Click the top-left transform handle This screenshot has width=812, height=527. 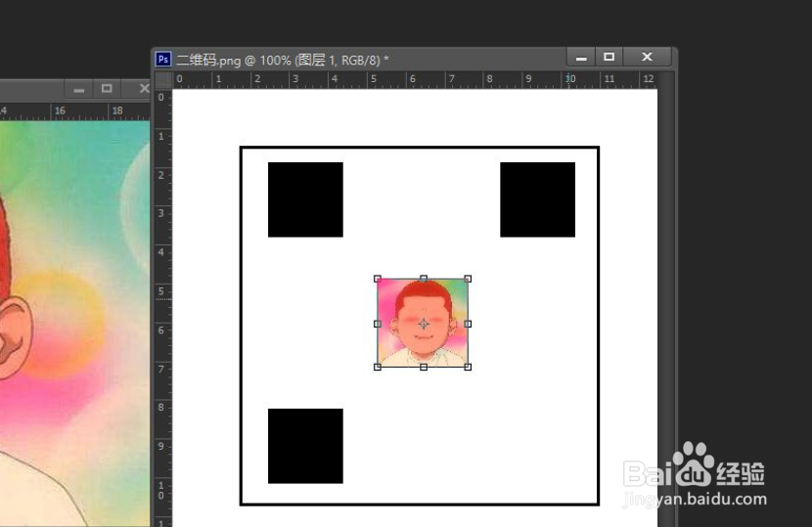pos(378,279)
